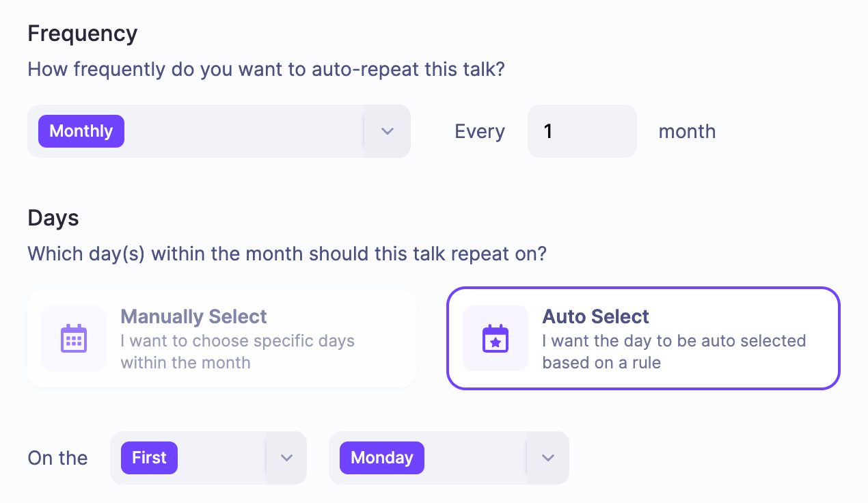Click the starred calendar icon for Auto Select

(x=495, y=338)
